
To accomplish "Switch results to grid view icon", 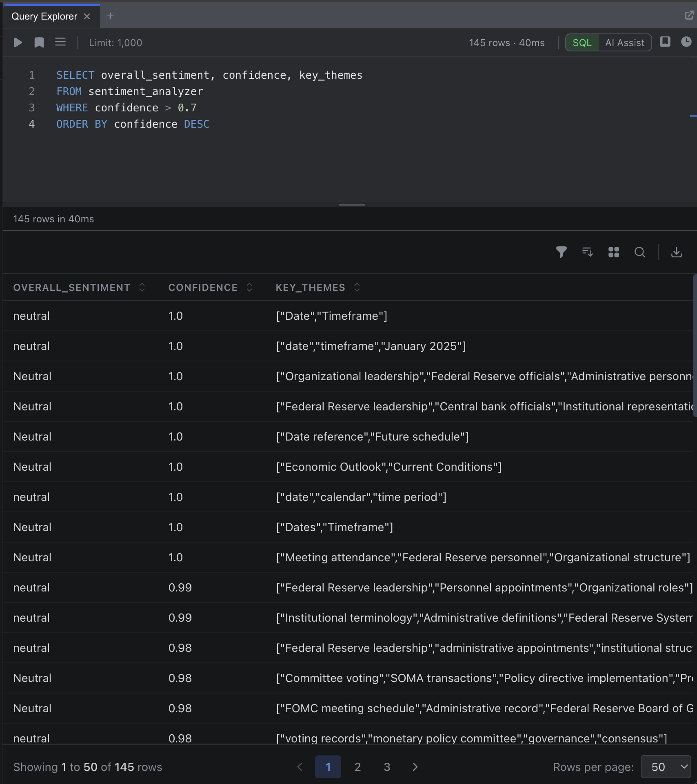I will point(614,252).
